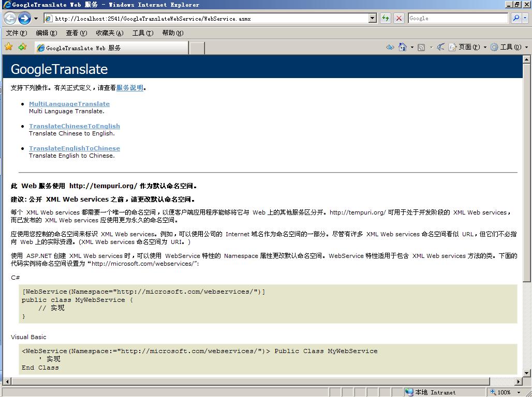532x397 pixels.
Task: Click the text 'Translate Chinese to English.'
Action: coord(72,133)
